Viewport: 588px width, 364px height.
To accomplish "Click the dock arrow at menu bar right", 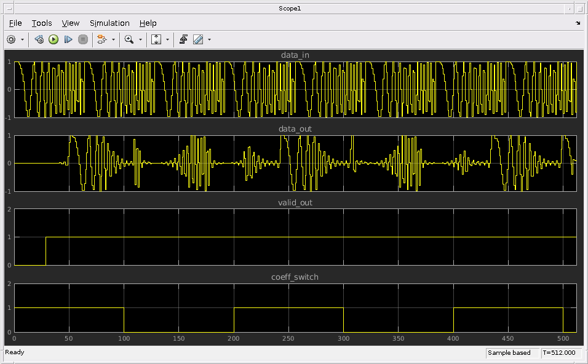I will coord(578,23).
